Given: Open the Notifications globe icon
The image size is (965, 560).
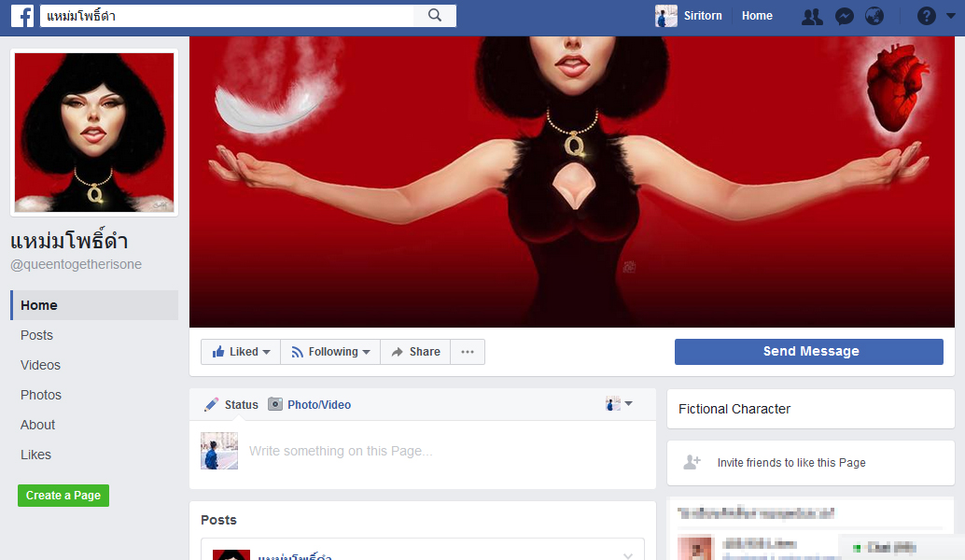Looking at the screenshot, I should [874, 16].
